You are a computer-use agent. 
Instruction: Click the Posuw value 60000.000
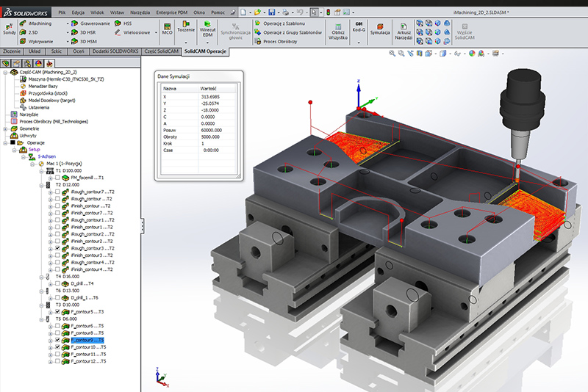click(212, 130)
